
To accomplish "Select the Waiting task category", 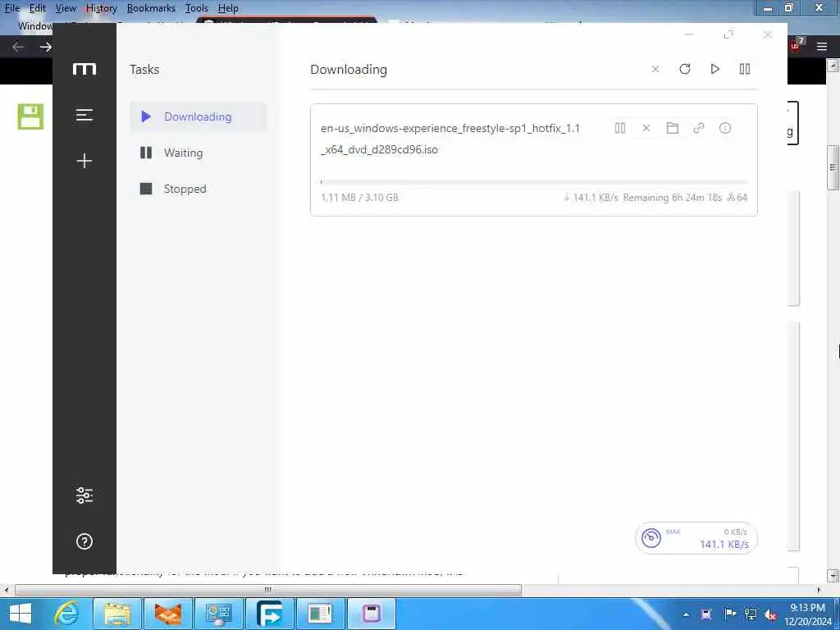I will pyautogui.click(x=199, y=153).
